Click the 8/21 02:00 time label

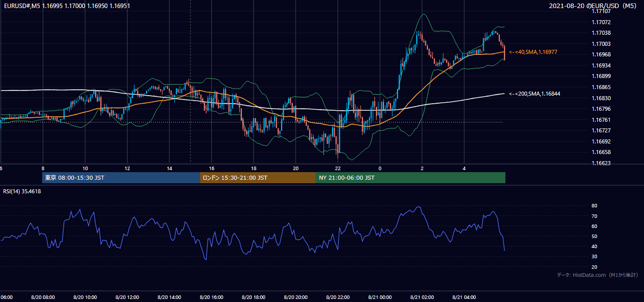[422, 297]
